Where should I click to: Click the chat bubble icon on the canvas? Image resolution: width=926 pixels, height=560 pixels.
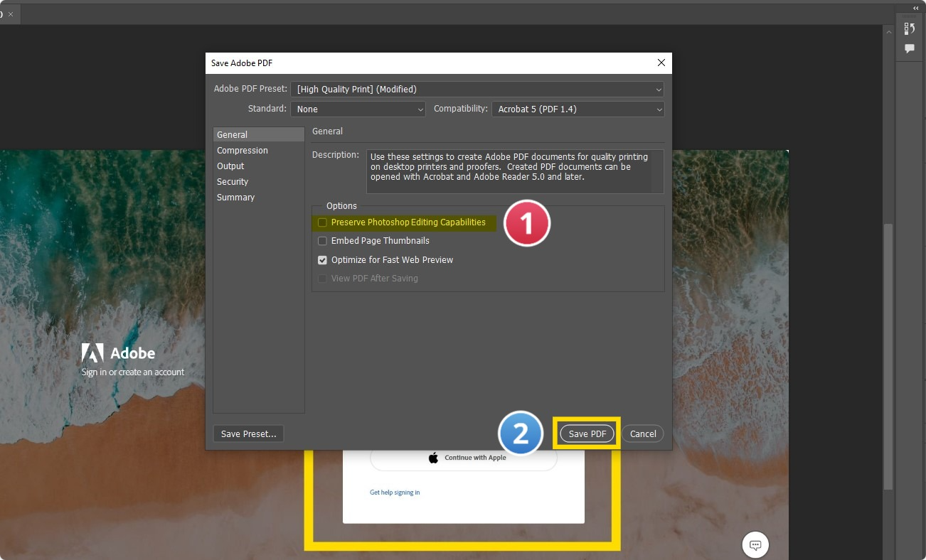[x=756, y=545]
